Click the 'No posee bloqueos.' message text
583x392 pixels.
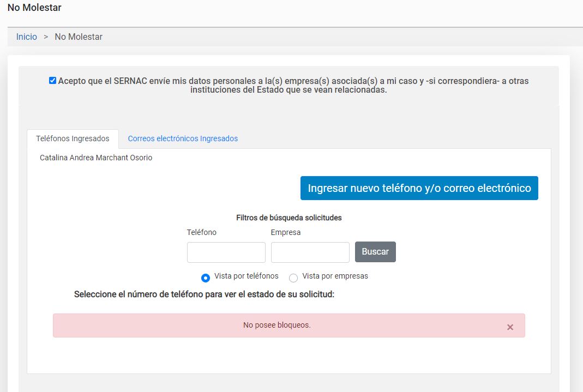(x=277, y=325)
